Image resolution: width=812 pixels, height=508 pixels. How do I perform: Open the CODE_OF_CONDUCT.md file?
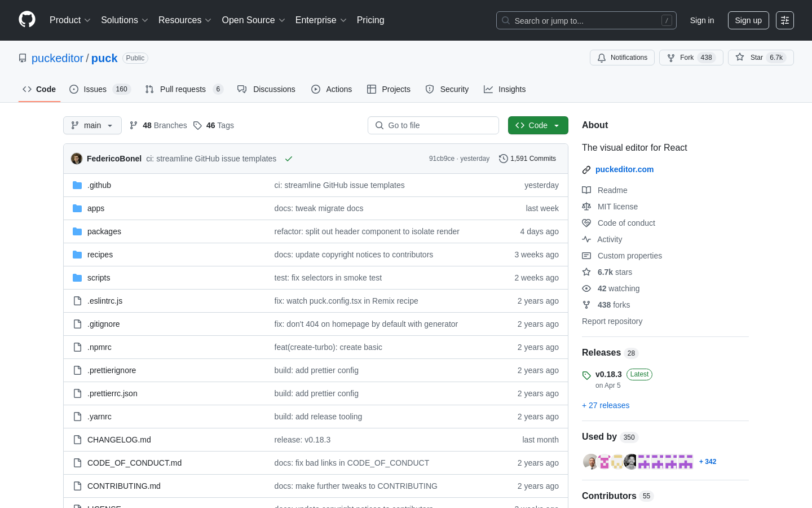click(x=135, y=463)
